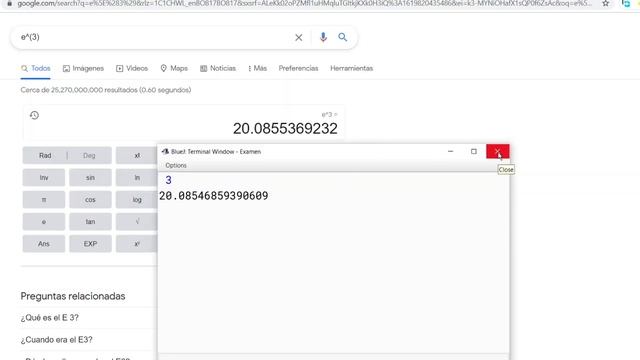Image resolution: width=640 pixels, height=360 pixels.
Task: Switch to the Imágenes tab
Action: [83, 68]
